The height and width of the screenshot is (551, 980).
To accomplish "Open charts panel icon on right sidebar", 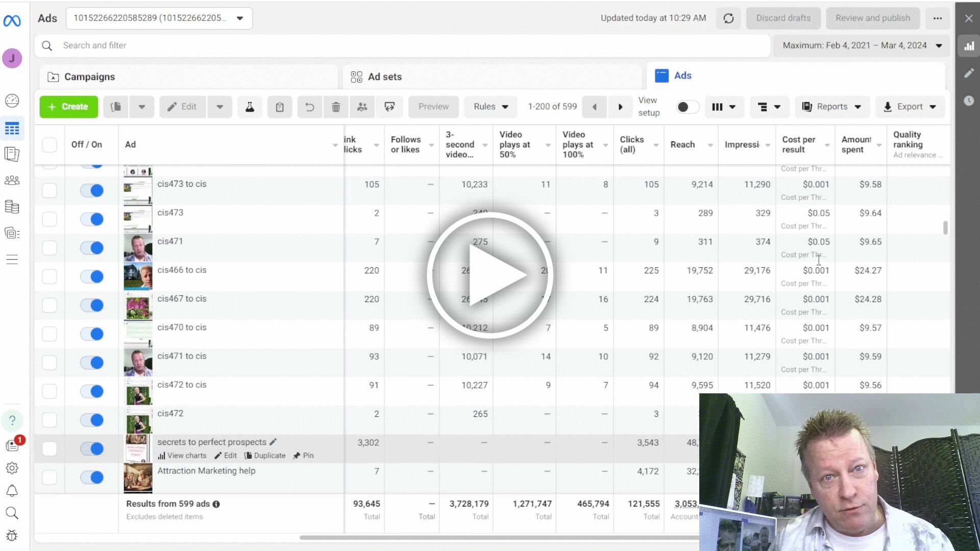I will pyautogui.click(x=969, y=46).
